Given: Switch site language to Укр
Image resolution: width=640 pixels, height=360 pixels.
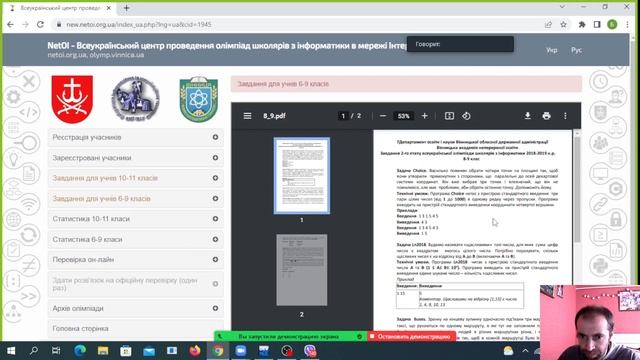Looking at the screenshot, I should pos(551,50).
